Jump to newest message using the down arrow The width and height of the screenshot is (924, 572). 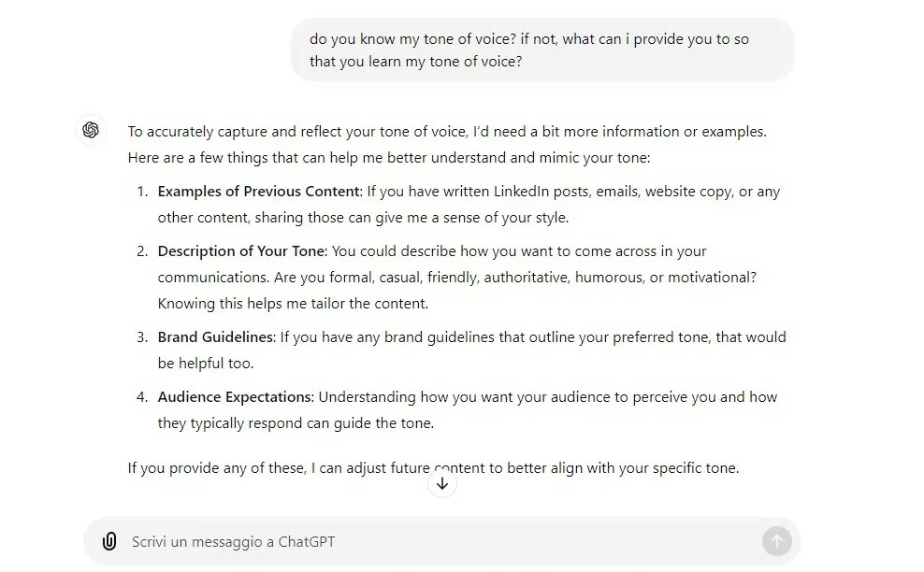pos(442,483)
